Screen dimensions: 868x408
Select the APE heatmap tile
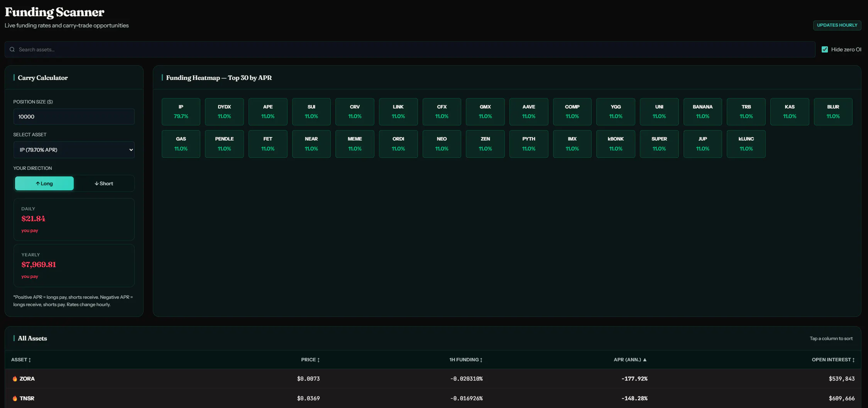tap(268, 112)
